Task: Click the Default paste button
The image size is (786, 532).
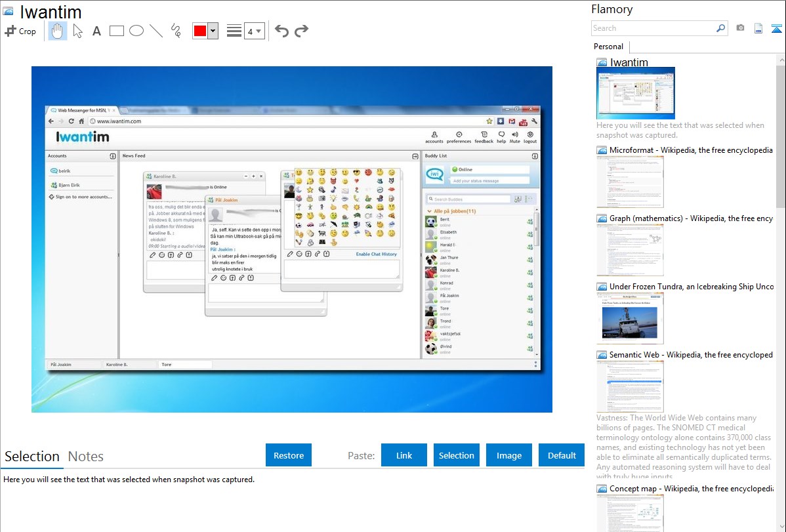Action: [x=562, y=455]
